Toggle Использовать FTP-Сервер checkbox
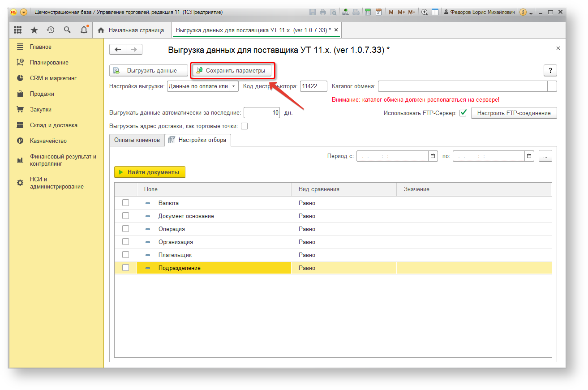 (463, 113)
